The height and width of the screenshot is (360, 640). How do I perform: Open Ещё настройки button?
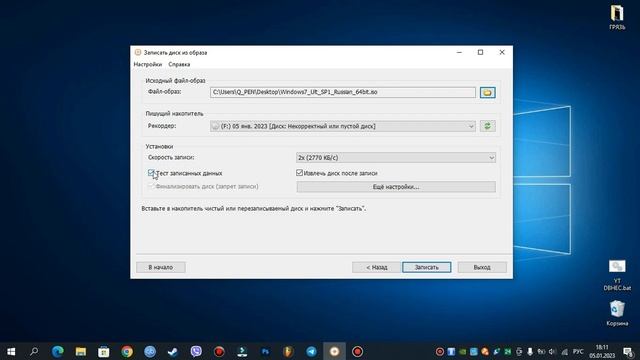pyautogui.click(x=396, y=187)
